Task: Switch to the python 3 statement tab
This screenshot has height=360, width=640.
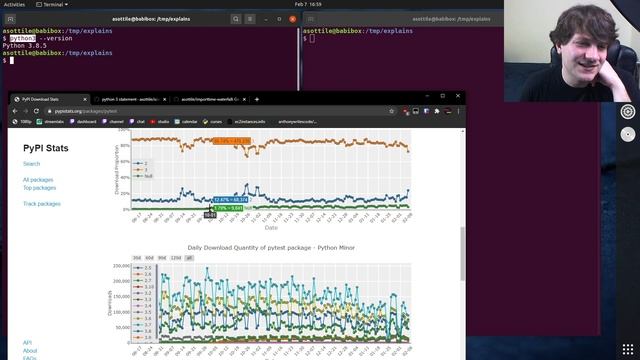Action: point(130,99)
